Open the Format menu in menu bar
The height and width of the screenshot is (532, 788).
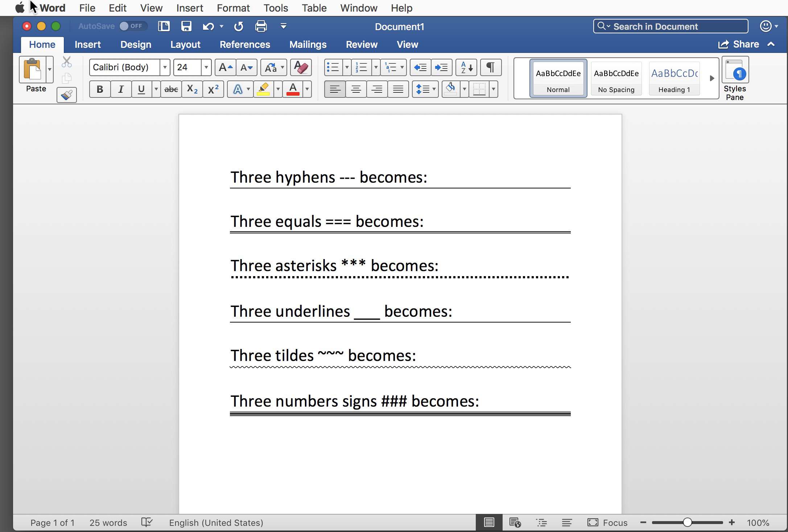pos(233,8)
